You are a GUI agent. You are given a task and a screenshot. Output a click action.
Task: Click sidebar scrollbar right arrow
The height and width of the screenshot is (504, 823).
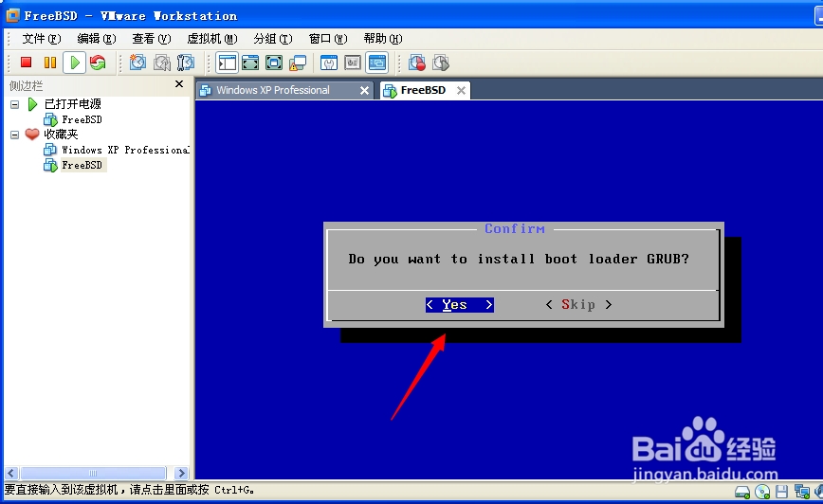181,473
